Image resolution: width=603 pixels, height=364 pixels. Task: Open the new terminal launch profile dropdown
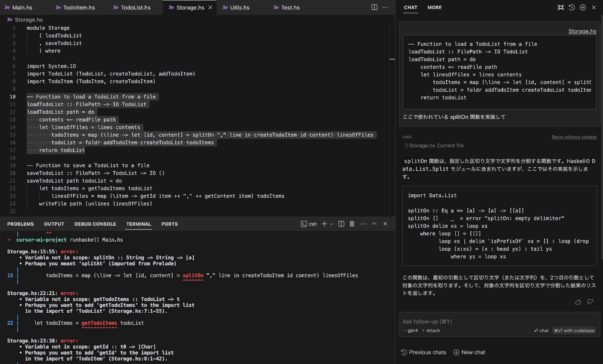(x=331, y=224)
